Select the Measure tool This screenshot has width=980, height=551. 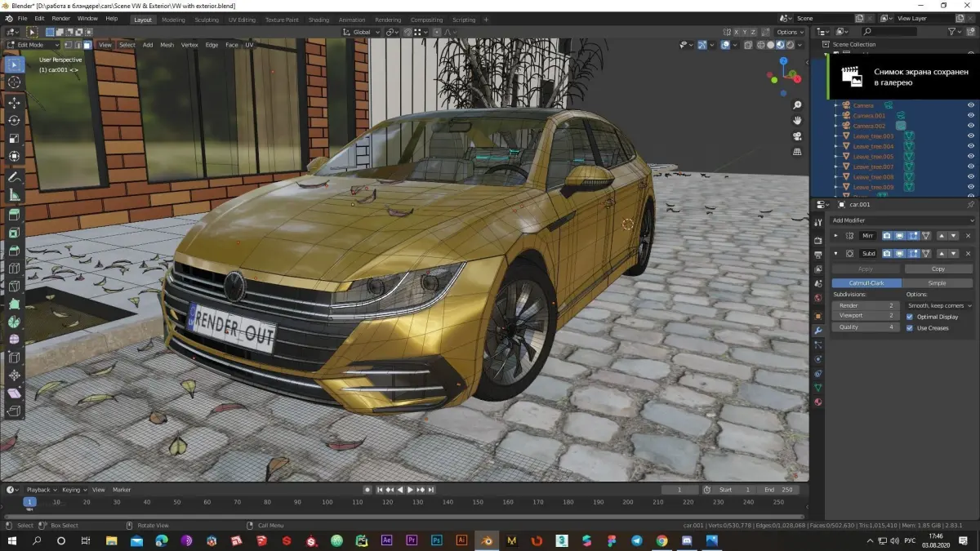(14, 195)
